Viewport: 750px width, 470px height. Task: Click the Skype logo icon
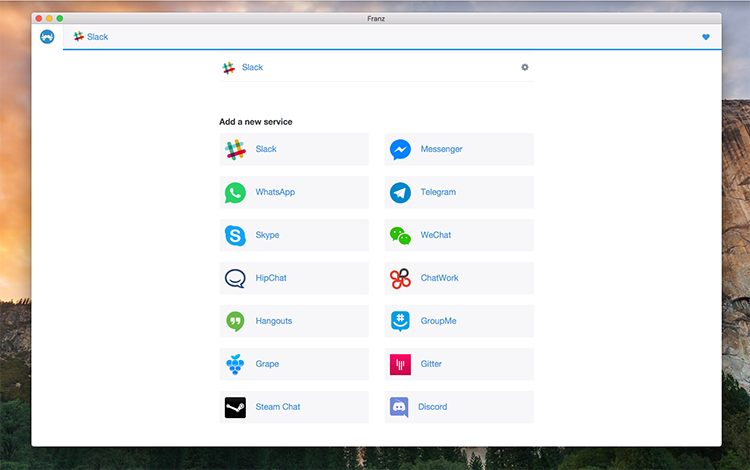pos(235,235)
